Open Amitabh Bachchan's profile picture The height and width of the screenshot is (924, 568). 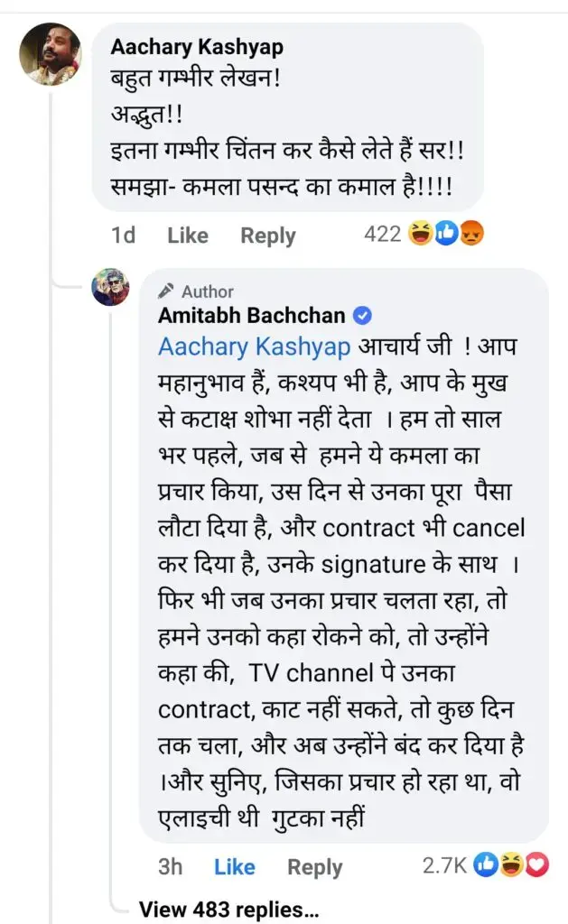point(112,289)
